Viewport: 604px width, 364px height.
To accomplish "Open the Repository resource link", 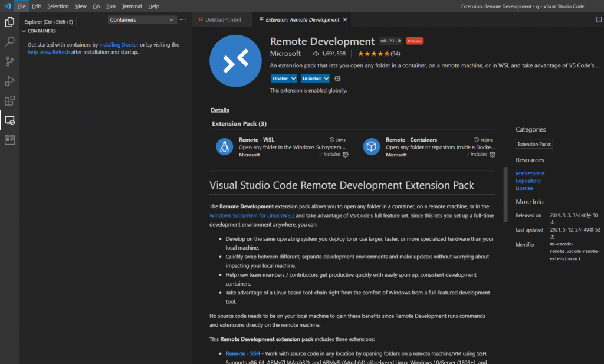I will pos(528,181).
